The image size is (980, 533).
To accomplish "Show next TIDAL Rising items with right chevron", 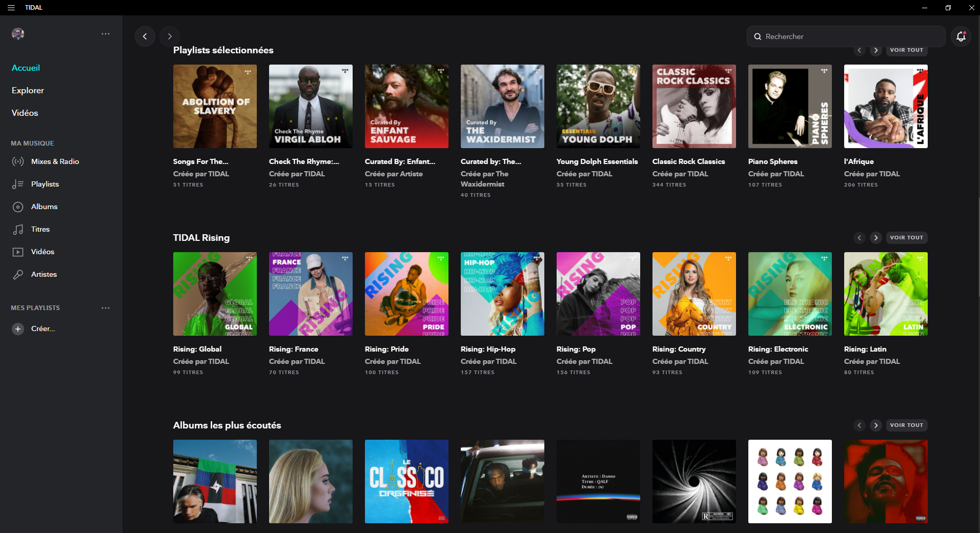I will [x=876, y=238].
